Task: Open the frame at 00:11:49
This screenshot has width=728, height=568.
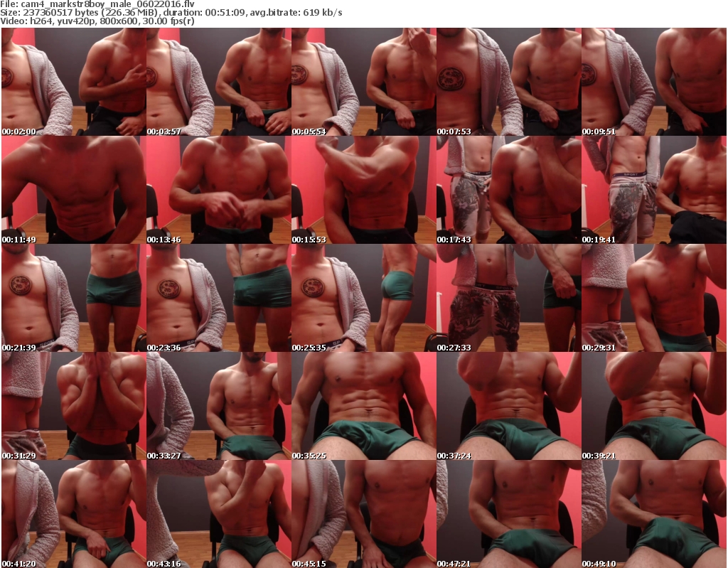Action: (74, 190)
